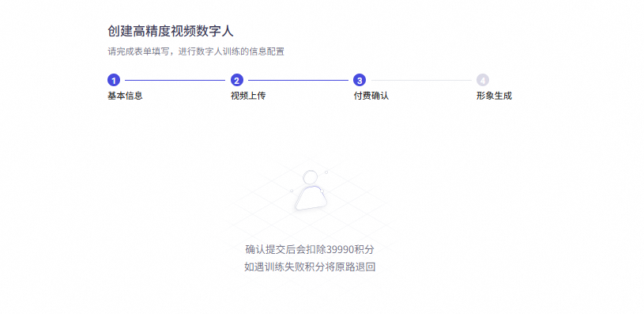Select the 基本信息 step label
This screenshot has height=314, width=644.
coord(125,96)
